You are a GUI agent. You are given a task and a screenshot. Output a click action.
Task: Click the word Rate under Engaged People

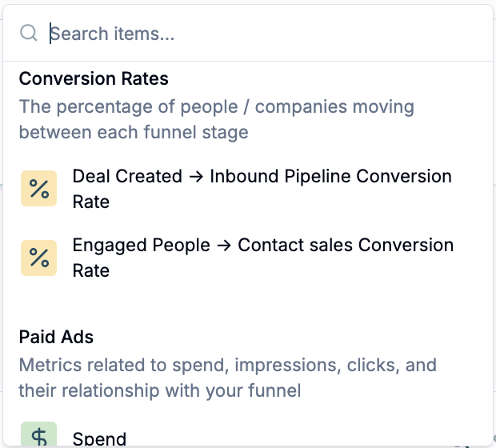[91, 271]
